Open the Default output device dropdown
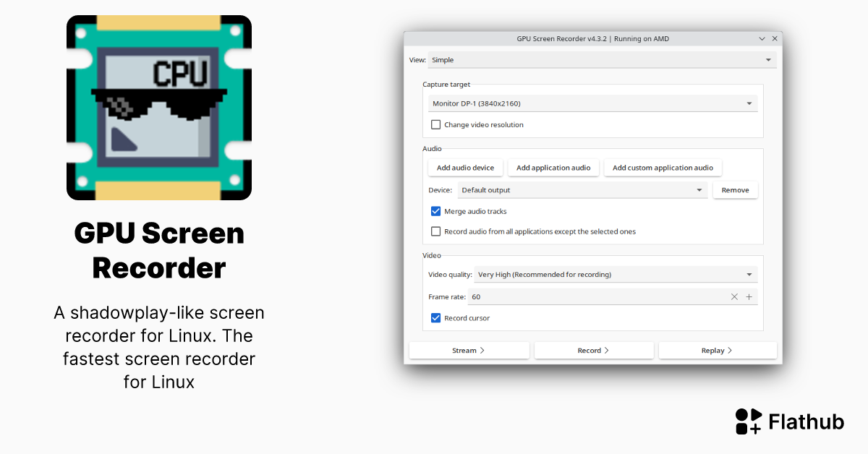The width and height of the screenshot is (868, 454). click(x=583, y=190)
